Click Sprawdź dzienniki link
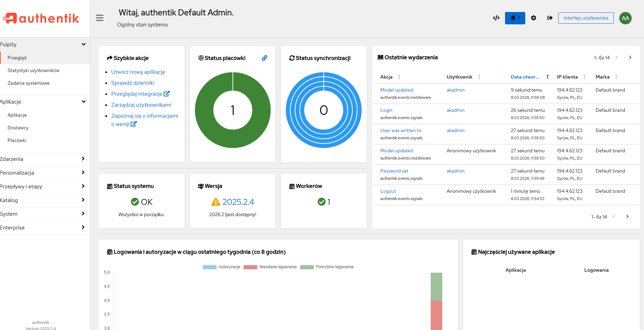Screen dimensions: 644x330 pyautogui.click(x=133, y=83)
